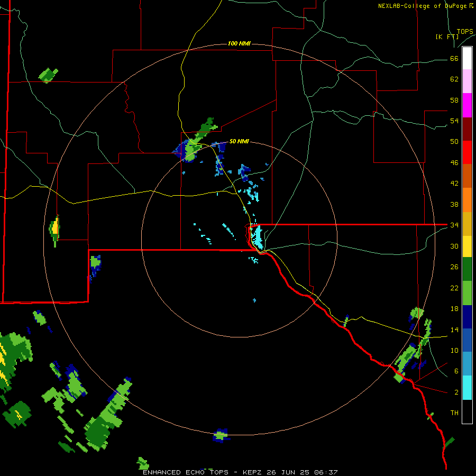Select the 34 value on the legend

[454, 225]
